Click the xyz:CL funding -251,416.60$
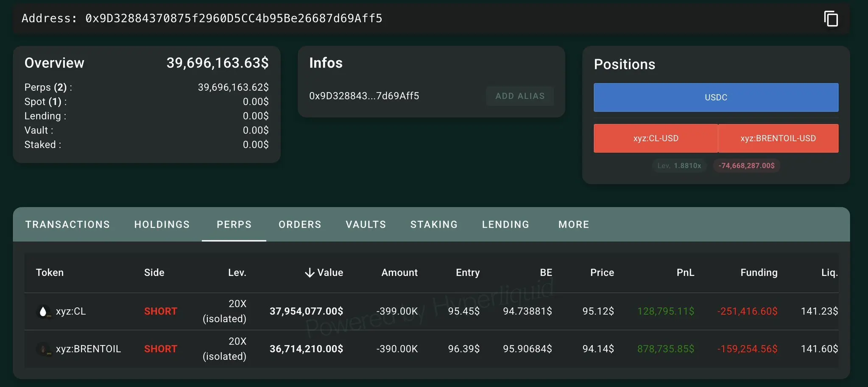Viewport: 868px width, 387px height. (747, 312)
